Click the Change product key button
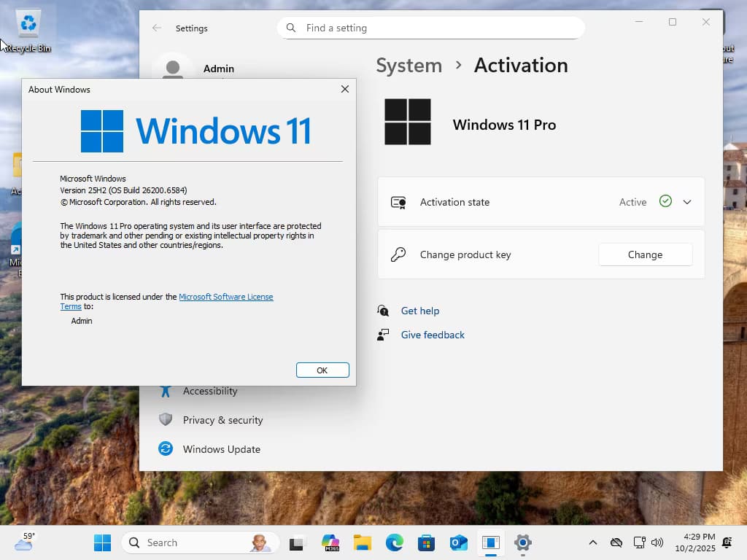747x560 pixels. [x=645, y=254]
